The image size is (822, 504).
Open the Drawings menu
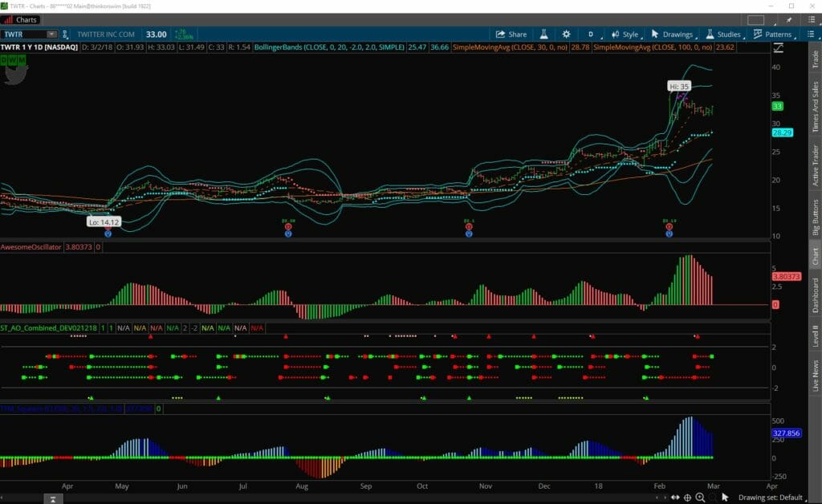(x=673, y=35)
